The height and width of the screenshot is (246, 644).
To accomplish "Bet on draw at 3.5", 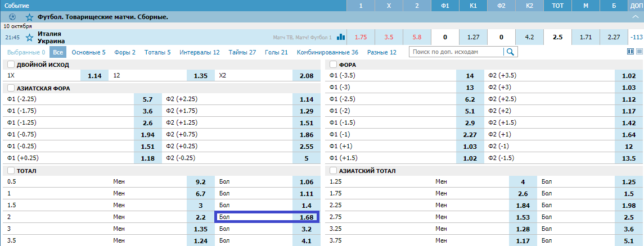I will tap(389, 37).
